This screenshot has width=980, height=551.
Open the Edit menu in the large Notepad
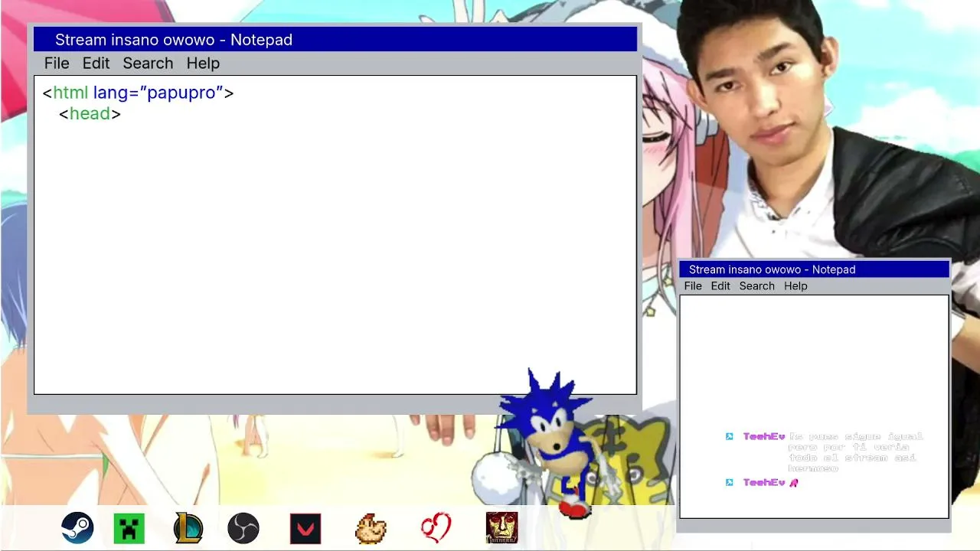(x=96, y=64)
